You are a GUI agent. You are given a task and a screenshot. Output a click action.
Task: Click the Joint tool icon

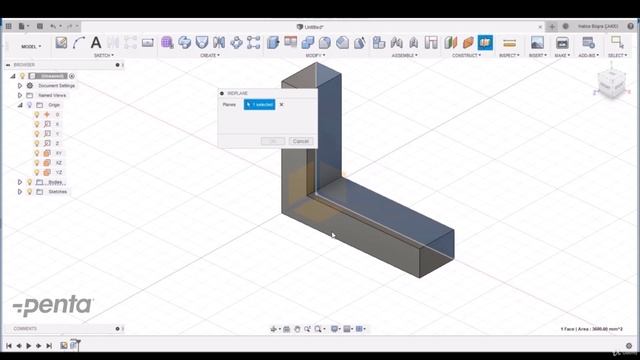pyautogui.click(x=396, y=42)
